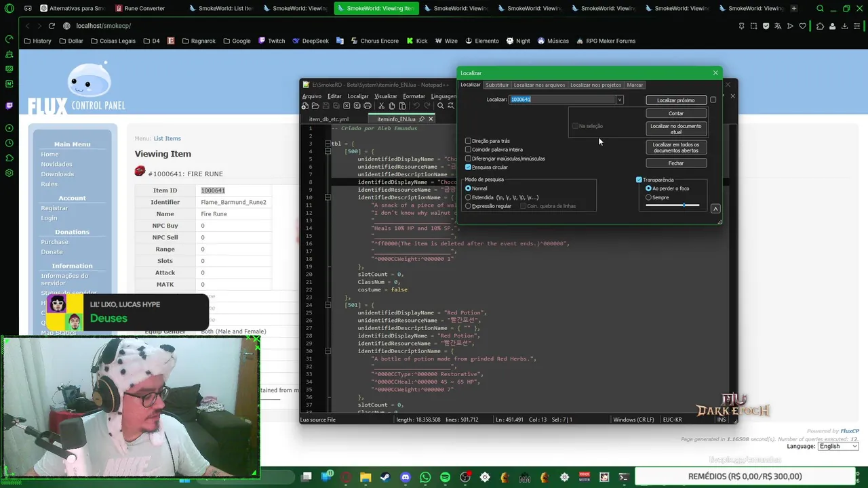868x488 pixels.
Task: Click the red item icon beside #1000641: FIRE RUNE
Action: click(140, 171)
